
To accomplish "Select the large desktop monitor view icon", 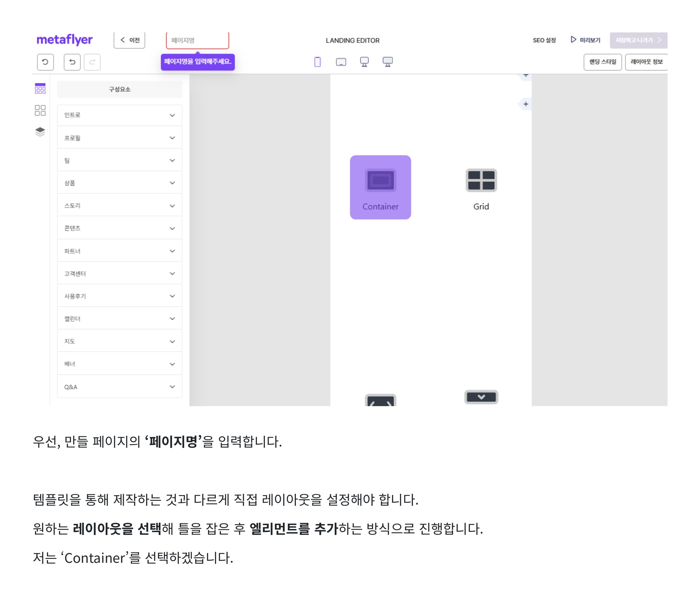I will click(388, 62).
